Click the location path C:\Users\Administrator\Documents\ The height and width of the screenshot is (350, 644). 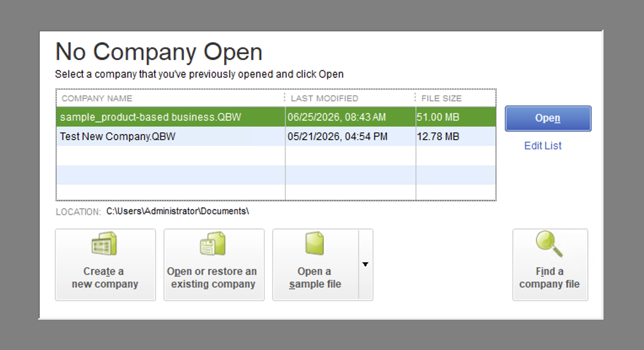[177, 211]
